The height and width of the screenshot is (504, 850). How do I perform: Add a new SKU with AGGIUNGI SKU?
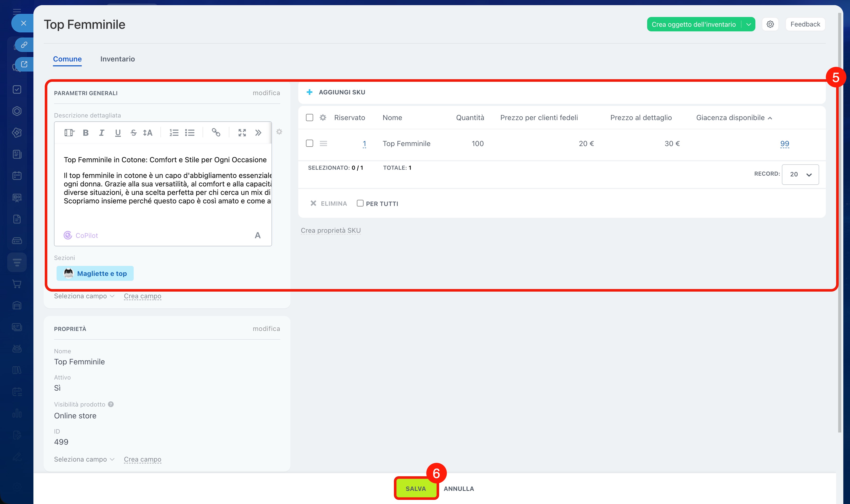pyautogui.click(x=336, y=92)
